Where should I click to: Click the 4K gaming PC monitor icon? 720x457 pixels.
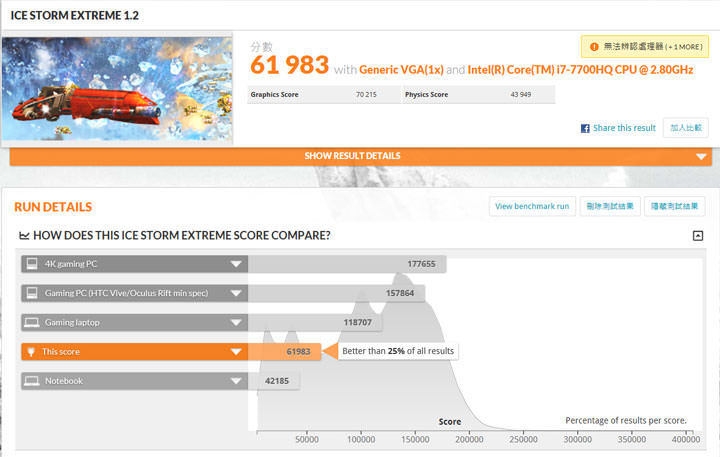coord(31,264)
